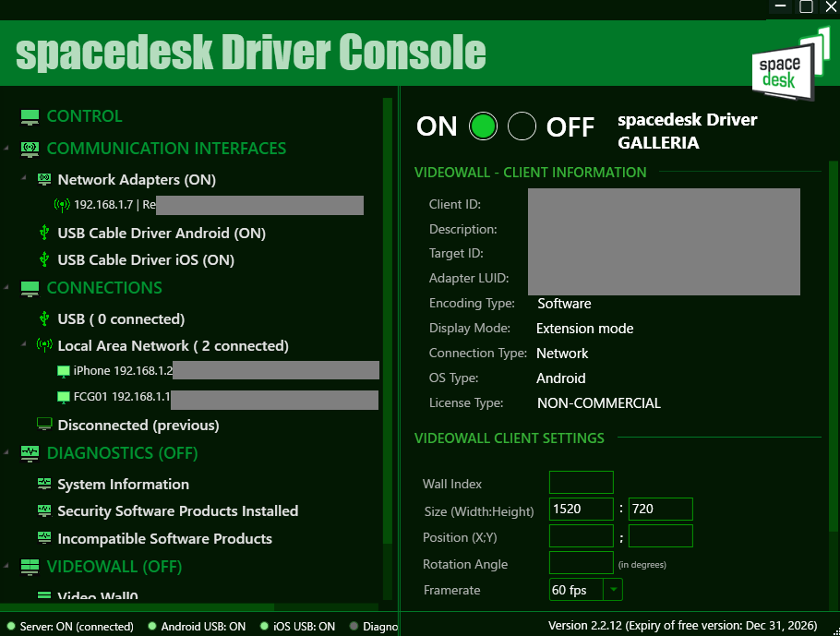Click the VIDEOWALL grid icon
This screenshot has width=840, height=636.
click(30, 567)
